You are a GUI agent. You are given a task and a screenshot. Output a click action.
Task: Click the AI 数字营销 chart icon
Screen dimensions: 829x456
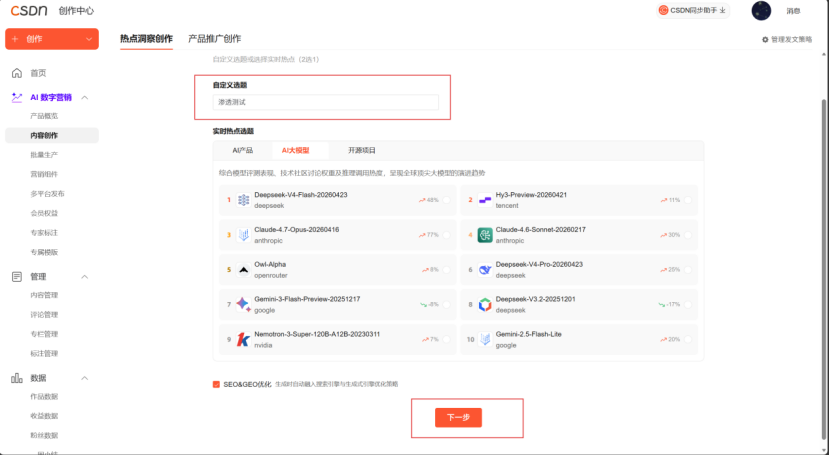click(x=17, y=97)
